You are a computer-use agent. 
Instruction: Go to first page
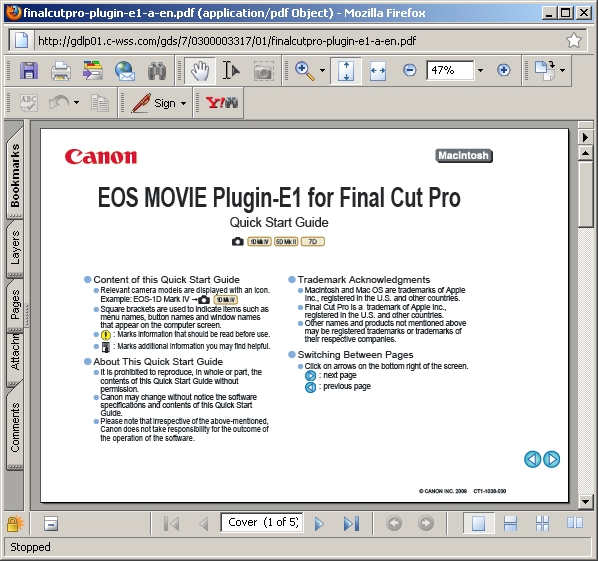[172, 524]
